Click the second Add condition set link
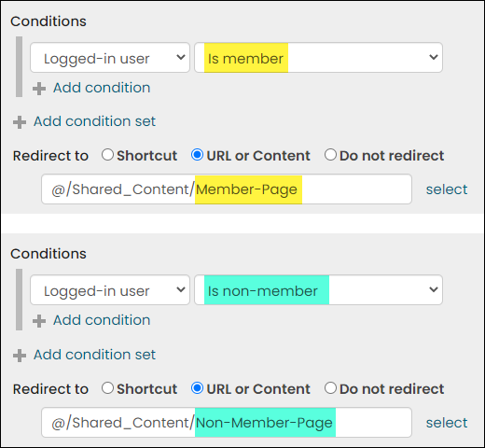Screen dimensions: 485x448 coord(94,355)
